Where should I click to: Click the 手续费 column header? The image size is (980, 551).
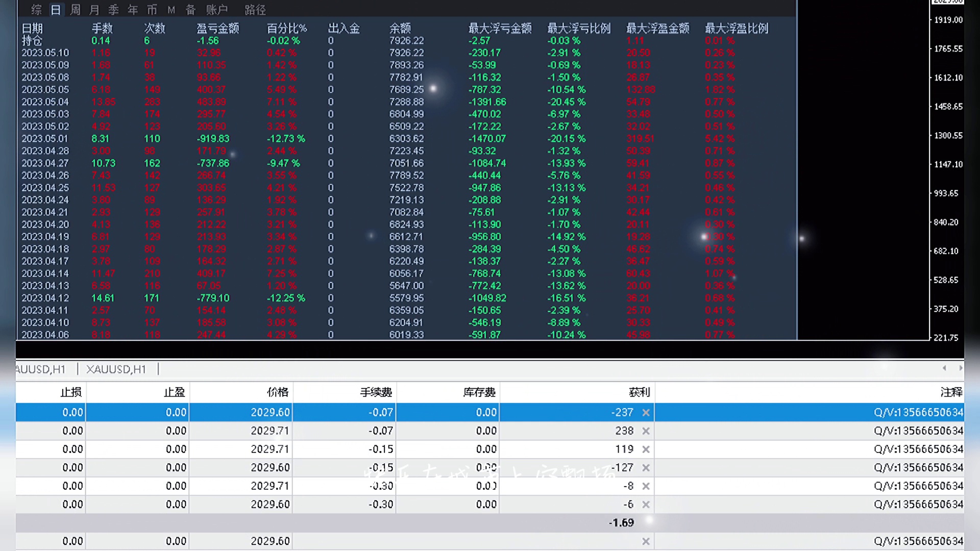click(x=376, y=392)
